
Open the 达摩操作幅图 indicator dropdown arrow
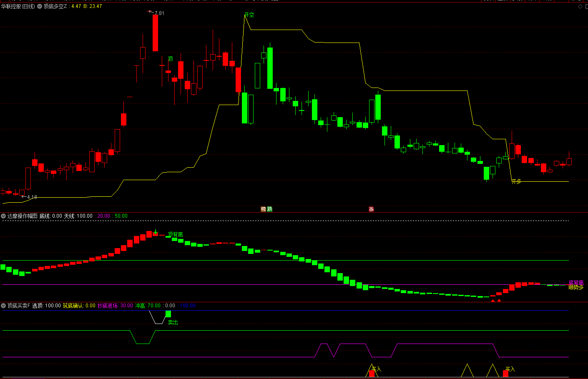pyautogui.click(x=3, y=216)
